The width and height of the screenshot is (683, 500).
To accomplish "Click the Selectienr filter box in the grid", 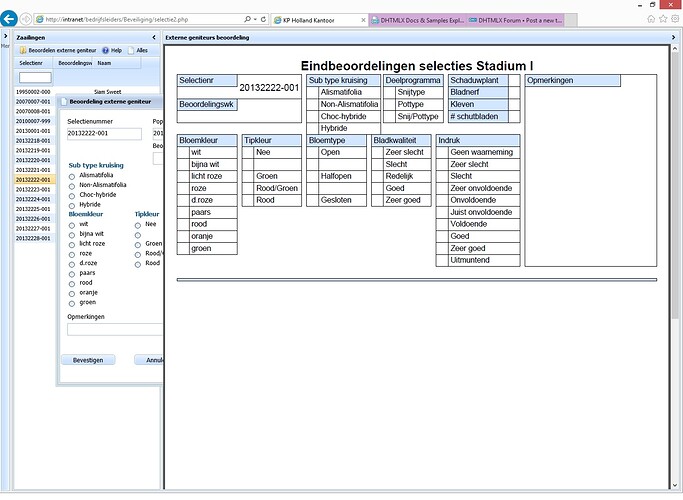I will (35, 78).
